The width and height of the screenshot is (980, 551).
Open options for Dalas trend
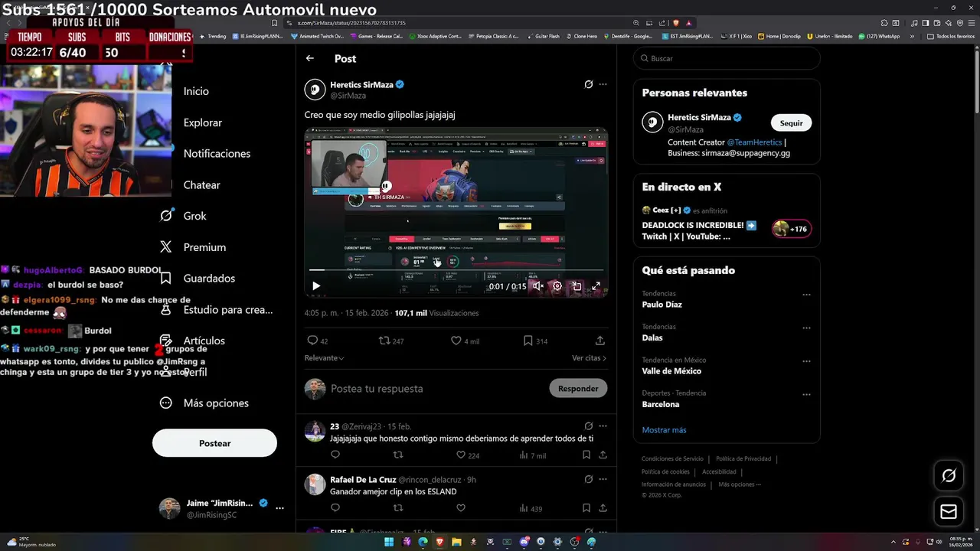coord(806,328)
